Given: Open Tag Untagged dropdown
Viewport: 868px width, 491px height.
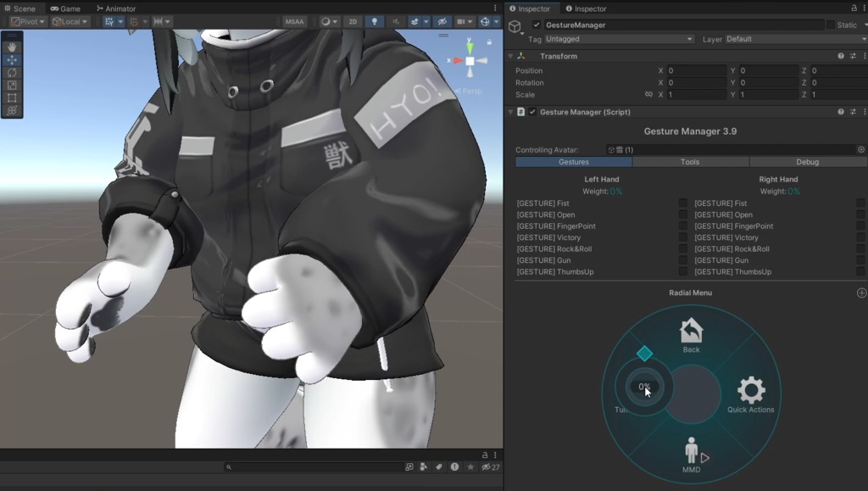Looking at the screenshot, I should 619,39.
